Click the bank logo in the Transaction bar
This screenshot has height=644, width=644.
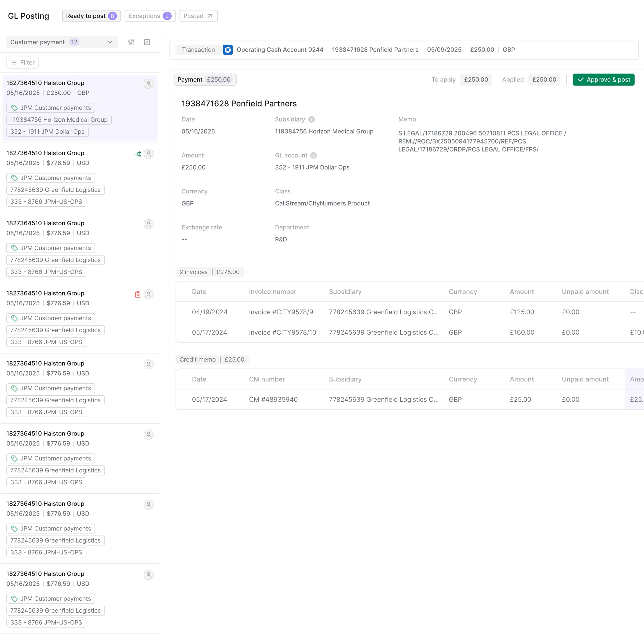pyautogui.click(x=228, y=50)
